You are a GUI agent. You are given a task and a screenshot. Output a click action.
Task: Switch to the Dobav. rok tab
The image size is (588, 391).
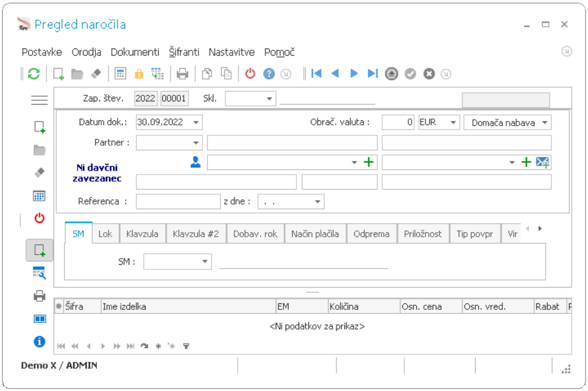click(255, 234)
